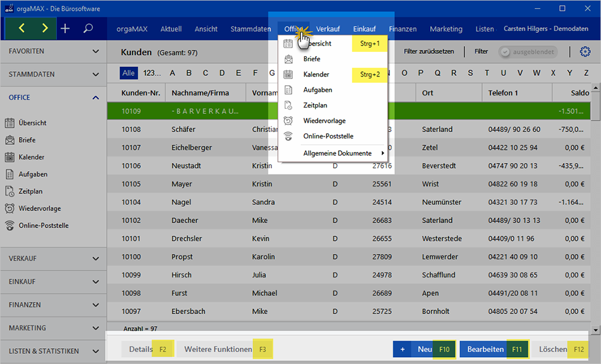Image resolution: width=601 pixels, height=364 pixels.
Task: Go forward with the right arrow
Action: [45, 28]
